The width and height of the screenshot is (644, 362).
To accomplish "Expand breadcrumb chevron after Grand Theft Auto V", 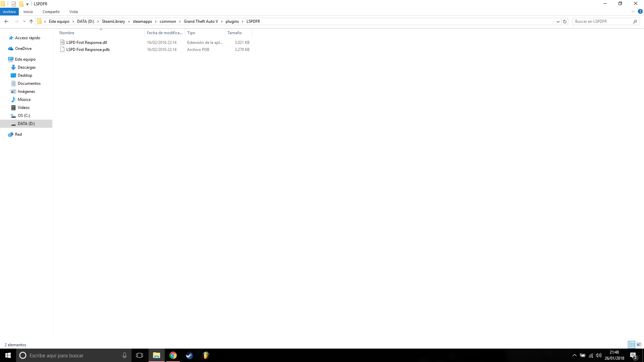I will tap(222, 21).
